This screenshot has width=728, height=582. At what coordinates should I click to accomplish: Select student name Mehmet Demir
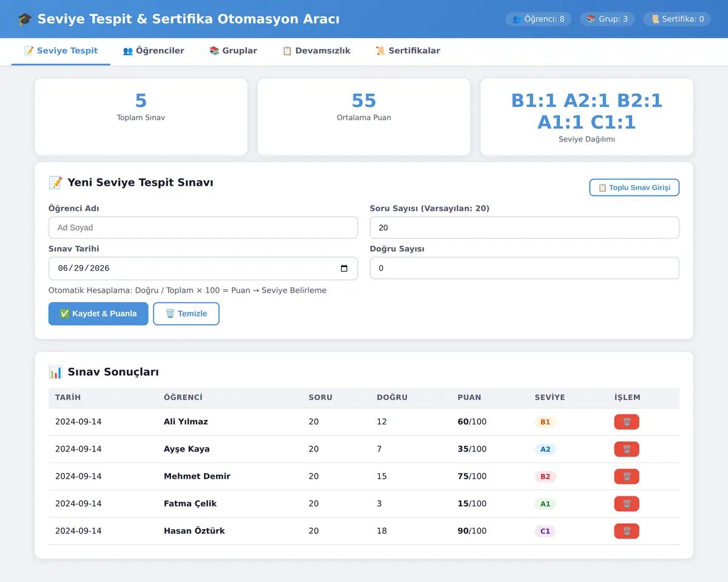[197, 476]
